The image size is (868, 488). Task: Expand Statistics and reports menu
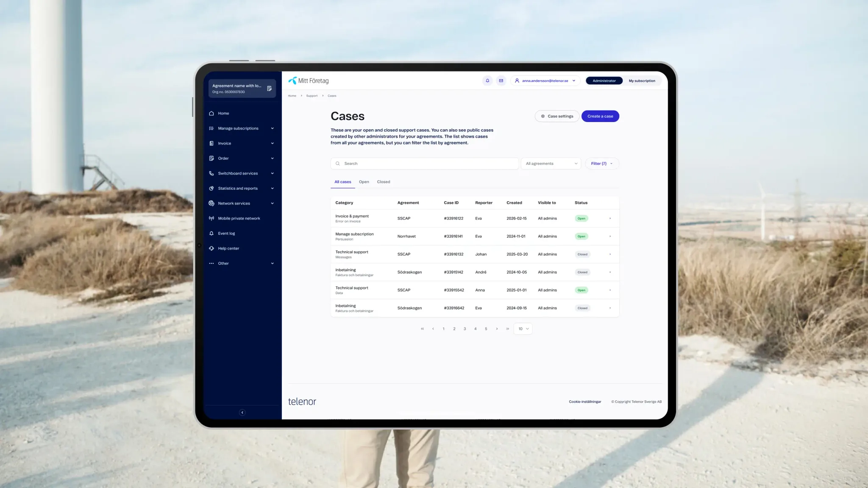tap(242, 189)
